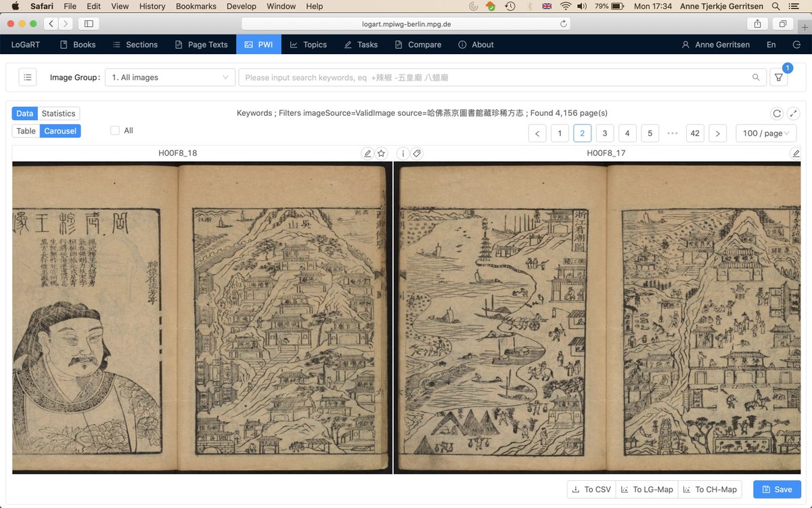Reload the page in Safari address bar

click(x=563, y=24)
